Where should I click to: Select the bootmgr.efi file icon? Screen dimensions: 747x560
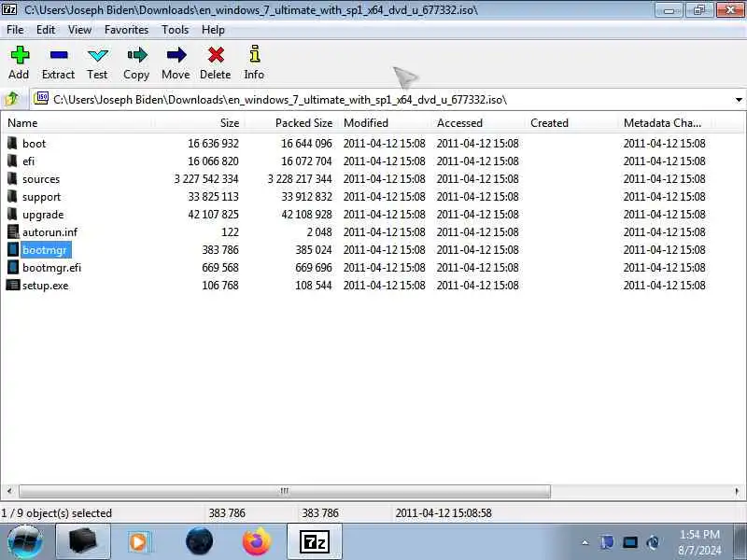pyautogui.click(x=13, y=267)
